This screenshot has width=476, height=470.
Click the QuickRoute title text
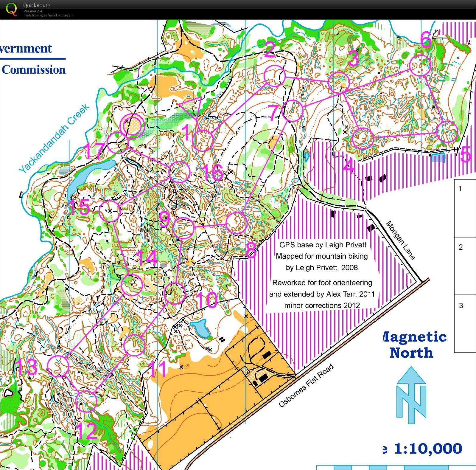37,5
